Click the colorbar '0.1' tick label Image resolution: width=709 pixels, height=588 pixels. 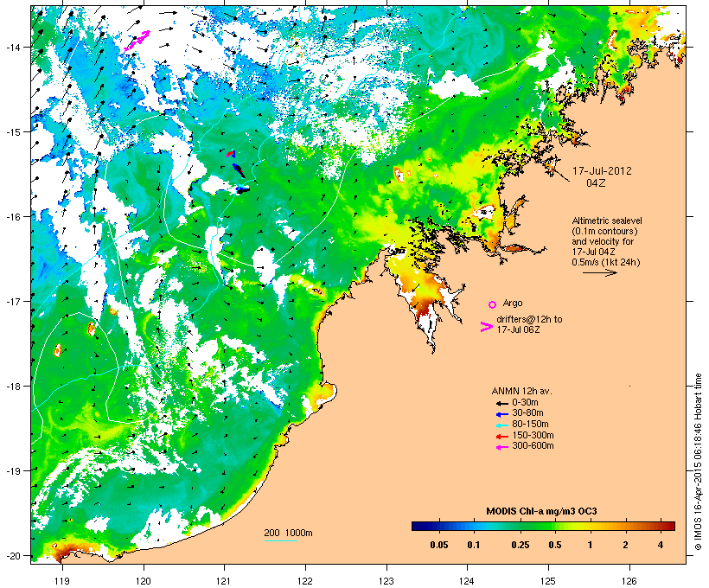474,545
